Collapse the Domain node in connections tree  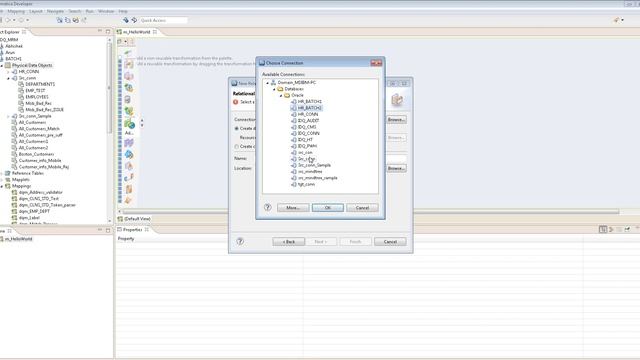tap(268, 83)
